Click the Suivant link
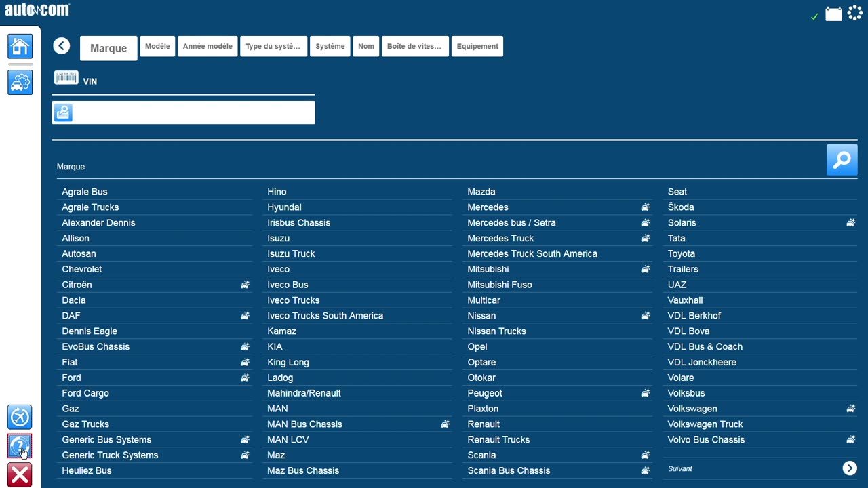This screenshot has height=488, width=868. [680, 469]
